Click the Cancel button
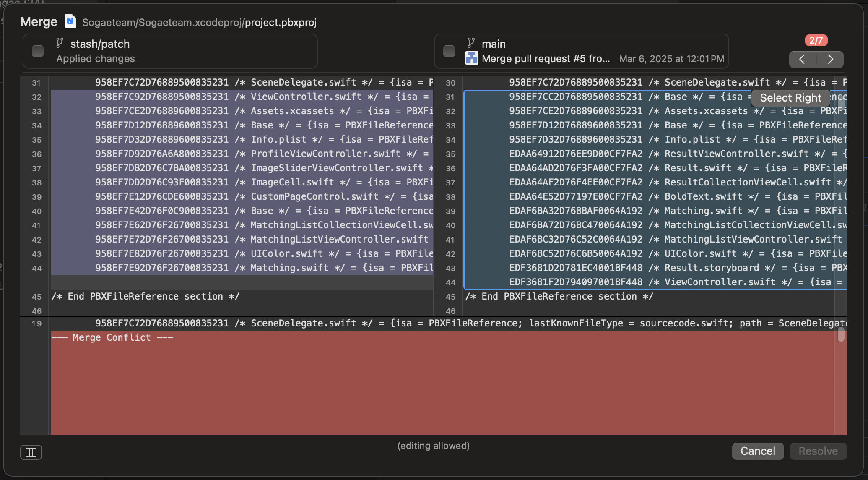Image resolution: width=868 pixels, height=480 pixels. 757,451
